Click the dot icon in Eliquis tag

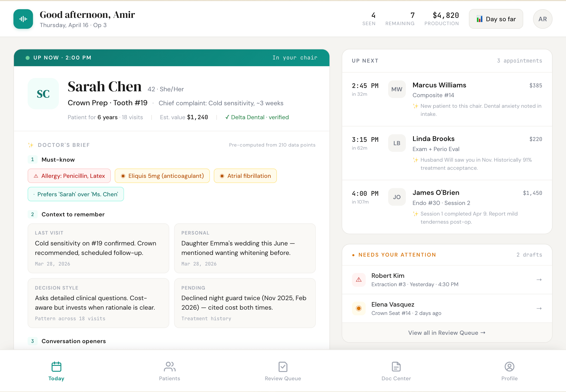123,176
